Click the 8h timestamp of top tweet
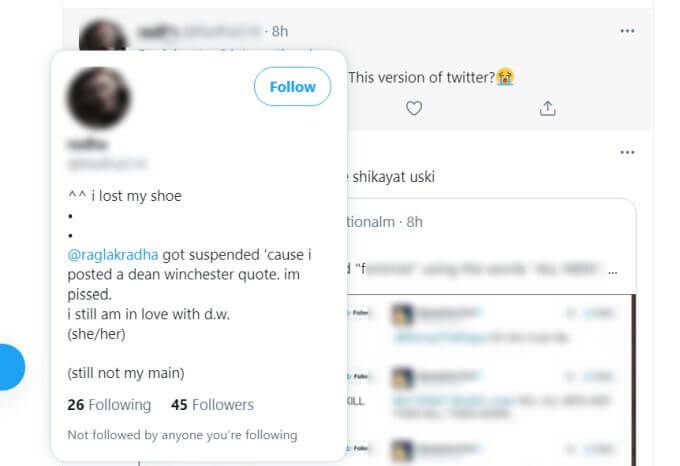This screenshot has height=466, width=680. click(x=280, y=31)
